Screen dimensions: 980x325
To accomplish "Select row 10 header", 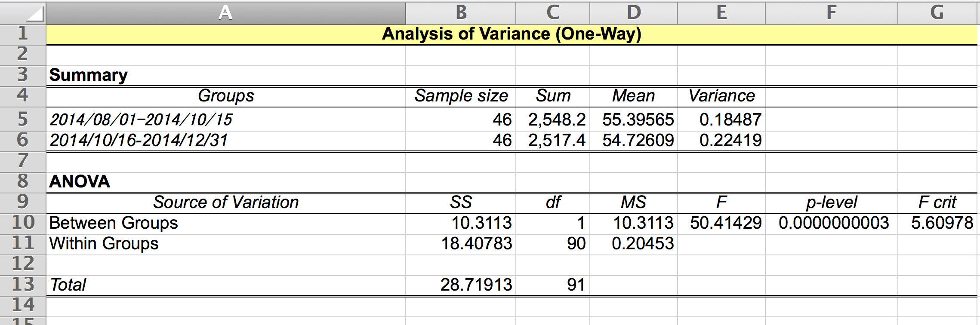I will click(23, 223).
